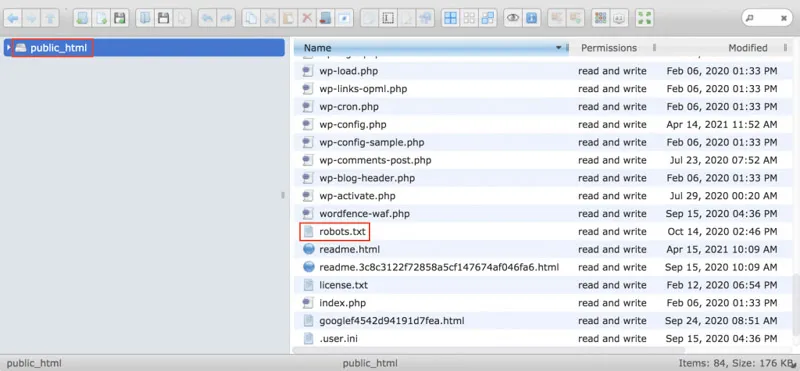Paste files with the clipboard icon
Image resolution: width=800 pixels, height=371 pixels.
(288, 19)
